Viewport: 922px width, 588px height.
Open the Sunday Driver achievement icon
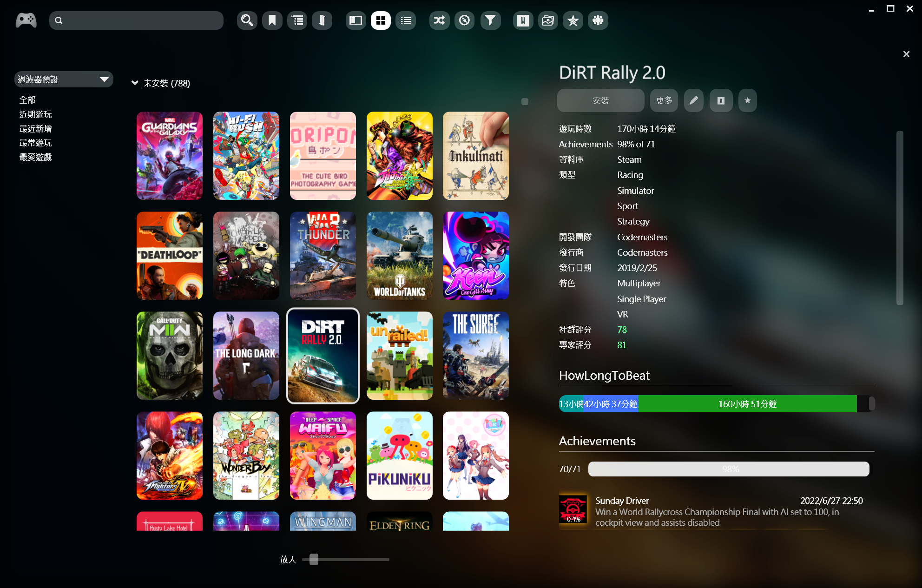pyautogui.click(x=573, y=509)
